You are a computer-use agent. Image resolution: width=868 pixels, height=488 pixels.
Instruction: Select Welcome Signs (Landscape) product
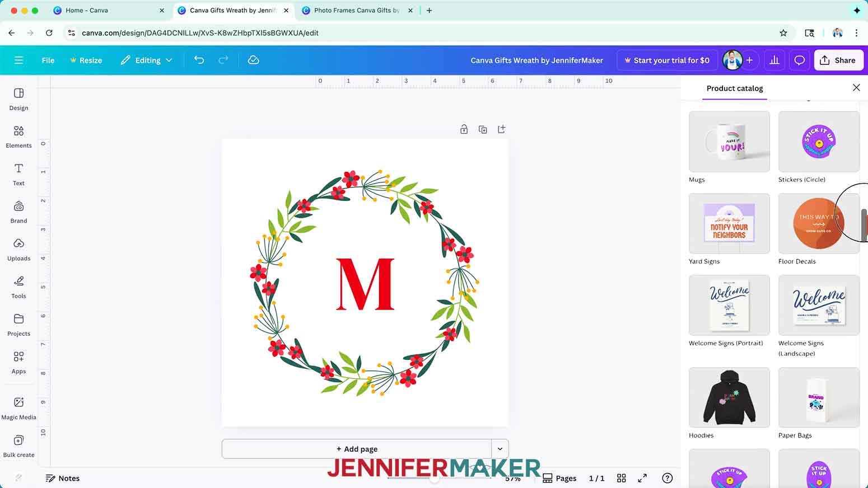pyautogui.click(x=819, y=305)
